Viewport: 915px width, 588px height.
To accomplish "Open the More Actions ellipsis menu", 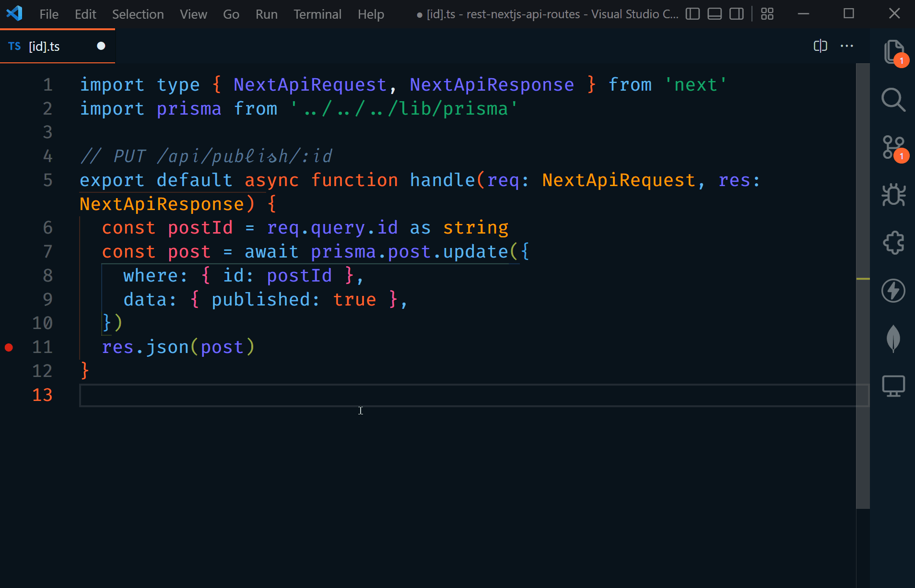I will [847, 46].
